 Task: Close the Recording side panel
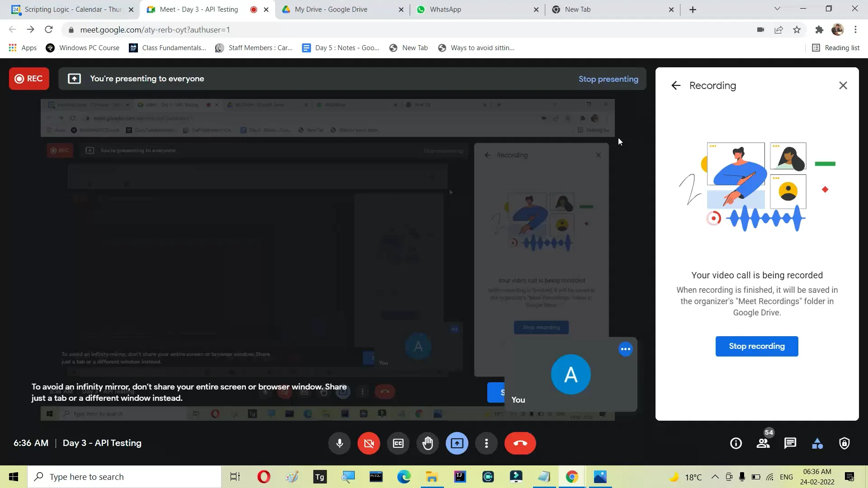pos(843,85)
